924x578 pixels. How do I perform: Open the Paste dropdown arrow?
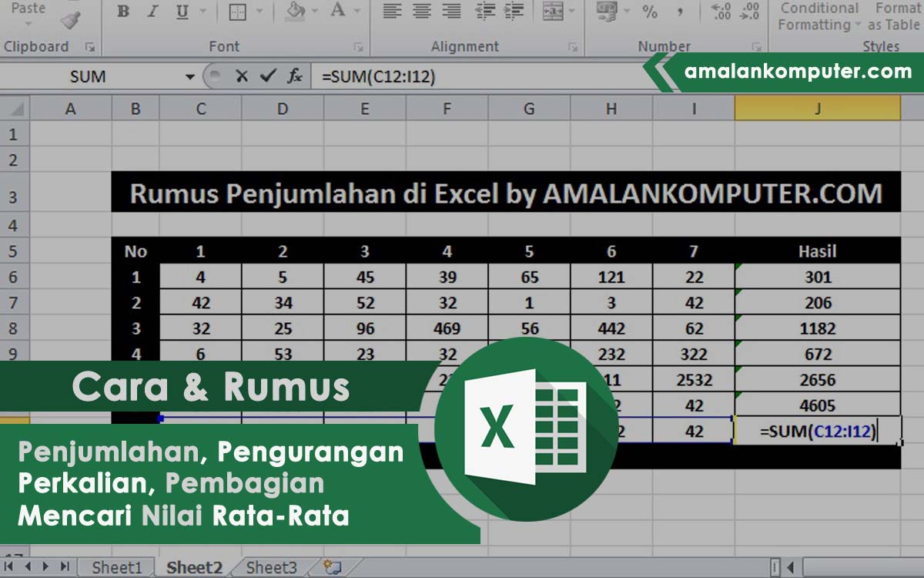tap(28, 23)
